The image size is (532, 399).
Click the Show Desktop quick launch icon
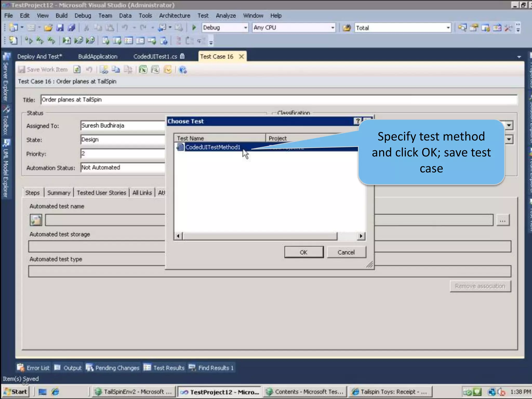(42, 392)
